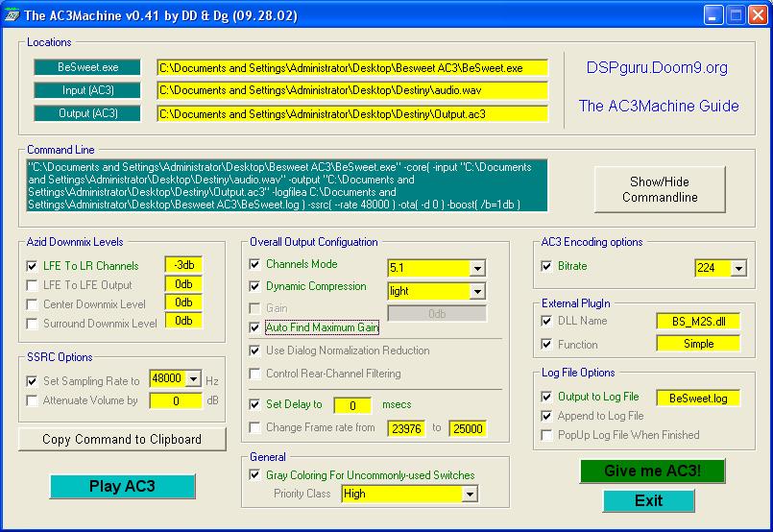Toggle Auto Find Maximum Gain checkbox
The height and width of the screenshot is (532, 773).
coord(254,327)
